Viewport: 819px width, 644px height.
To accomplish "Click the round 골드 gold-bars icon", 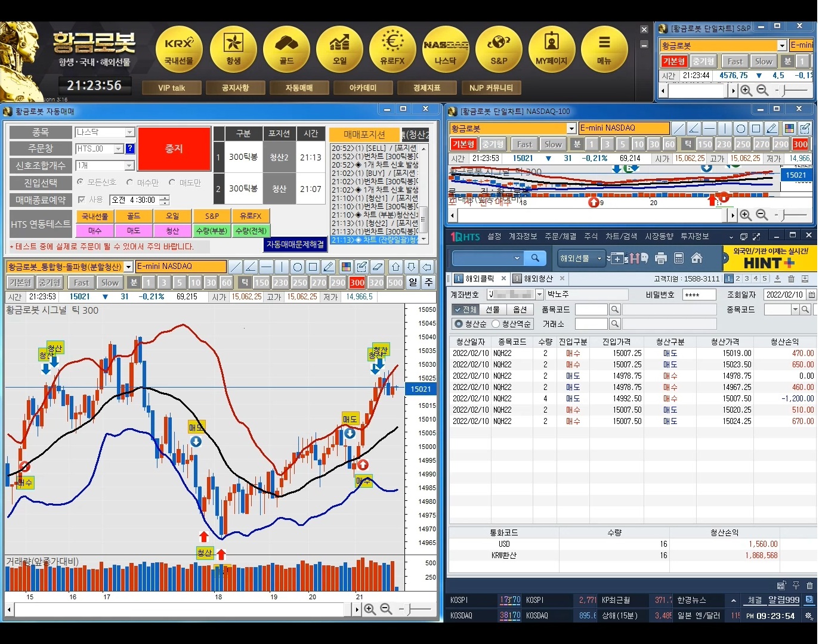I will pos(286,49).
